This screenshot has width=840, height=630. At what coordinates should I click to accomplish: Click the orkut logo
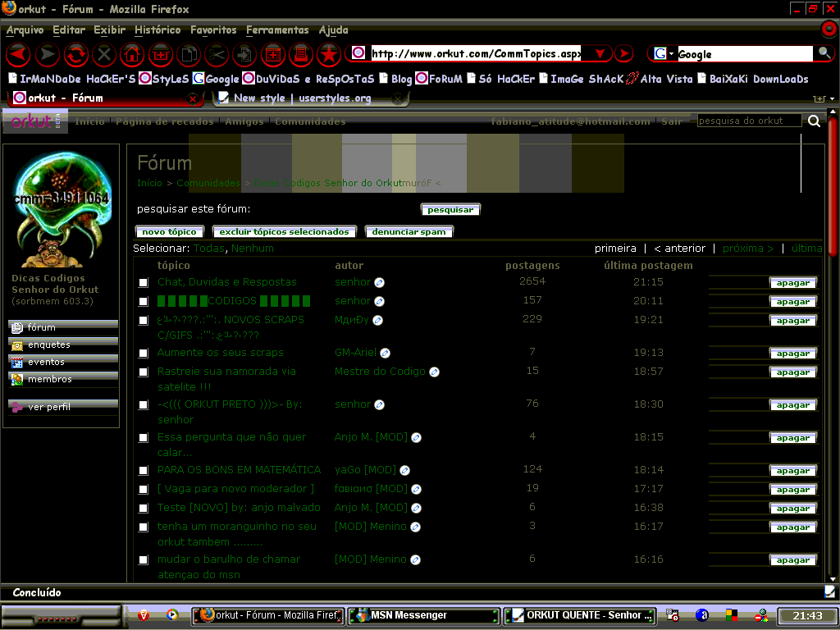[x=35, y=121]
